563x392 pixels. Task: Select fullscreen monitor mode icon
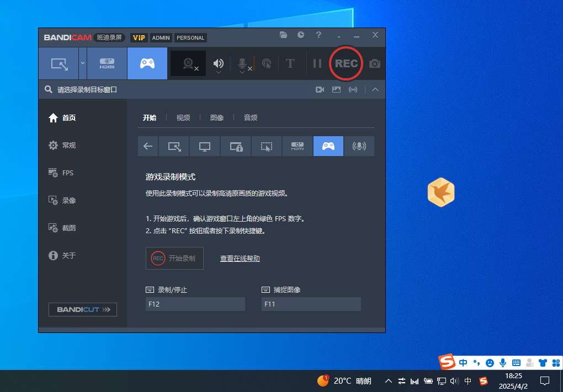click(x=205, y=146)
